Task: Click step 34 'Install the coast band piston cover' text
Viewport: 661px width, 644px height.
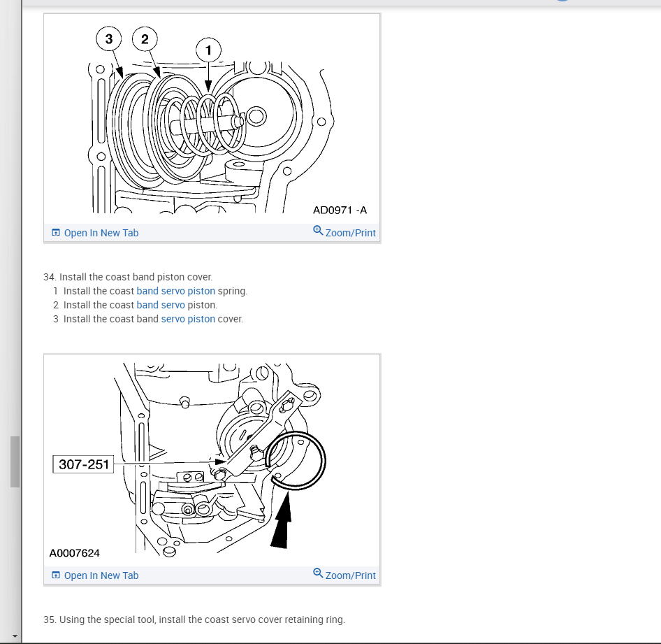Action: (128, 277)
